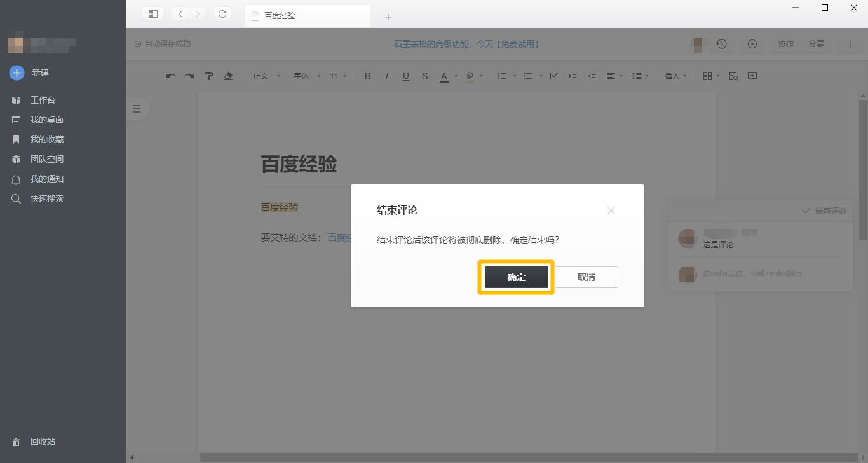
Task: Click the 这是评论 comment text
Action: pyautogui.click(x=718, y=245)
